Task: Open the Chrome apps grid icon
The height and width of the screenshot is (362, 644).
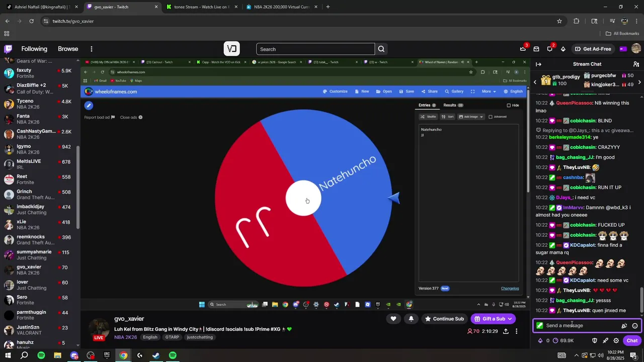Action: pyautogui.click(x=7, y=34)
